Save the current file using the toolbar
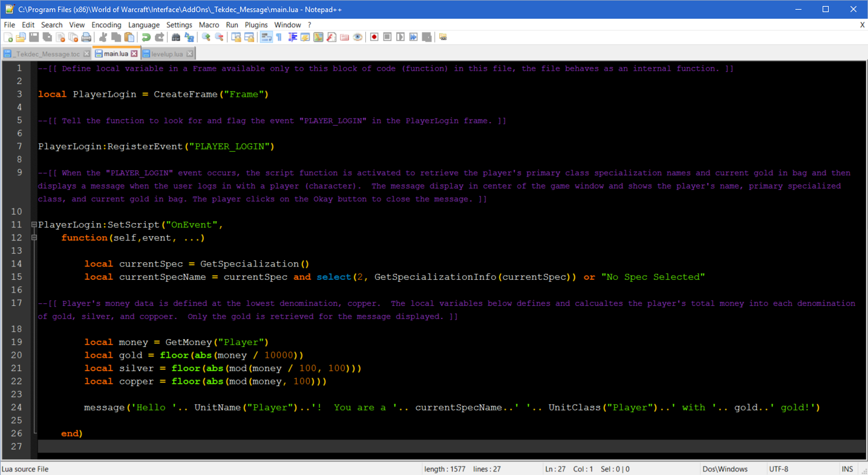The height and width of the screenshot is (475, 868). 34,37
